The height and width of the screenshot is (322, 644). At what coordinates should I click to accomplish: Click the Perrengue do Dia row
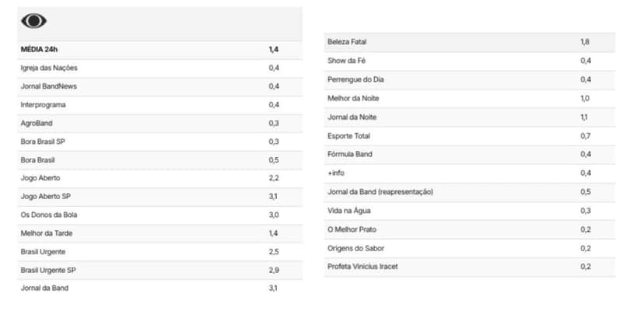click(x=470, y=80)
